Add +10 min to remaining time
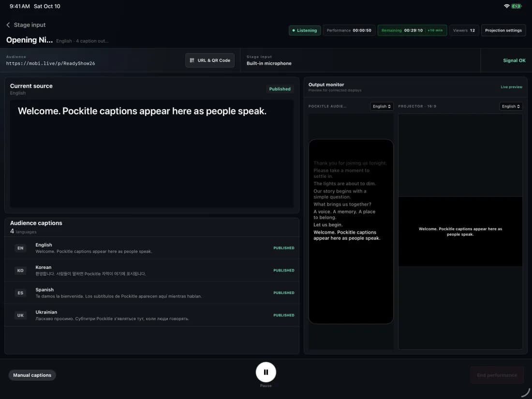Image resolution: width=532 pixels, height=399 pixels. pos(435,30)
